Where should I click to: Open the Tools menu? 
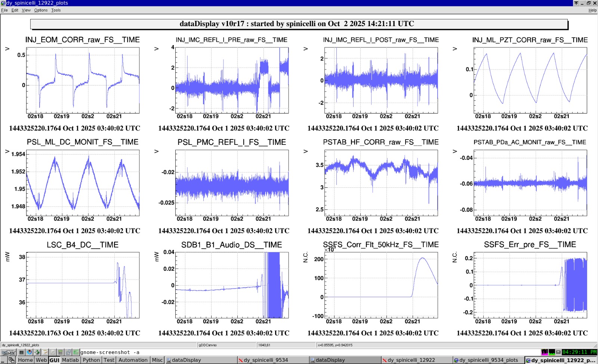tap(56, 10)
